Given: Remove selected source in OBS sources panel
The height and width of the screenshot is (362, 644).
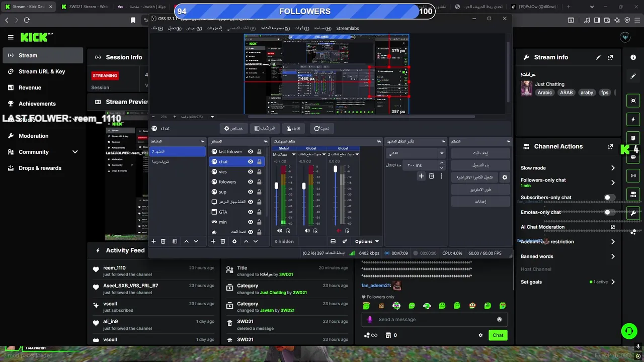Looking at the screenshot, I should 223,241.
